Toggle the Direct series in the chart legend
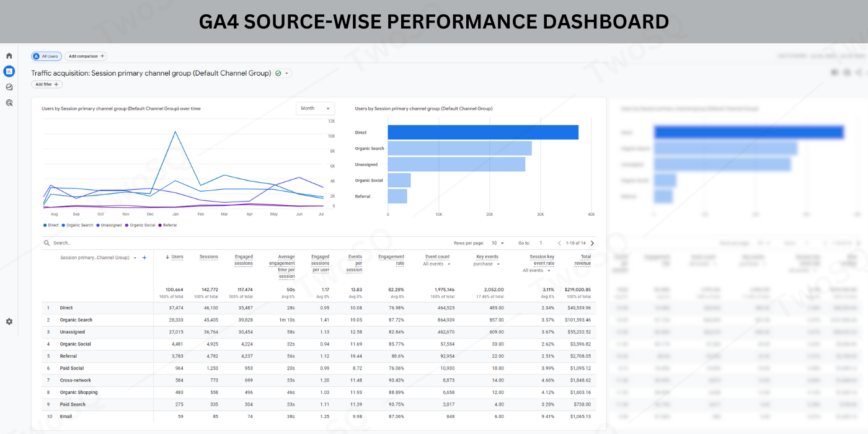 tap(51, 225)
